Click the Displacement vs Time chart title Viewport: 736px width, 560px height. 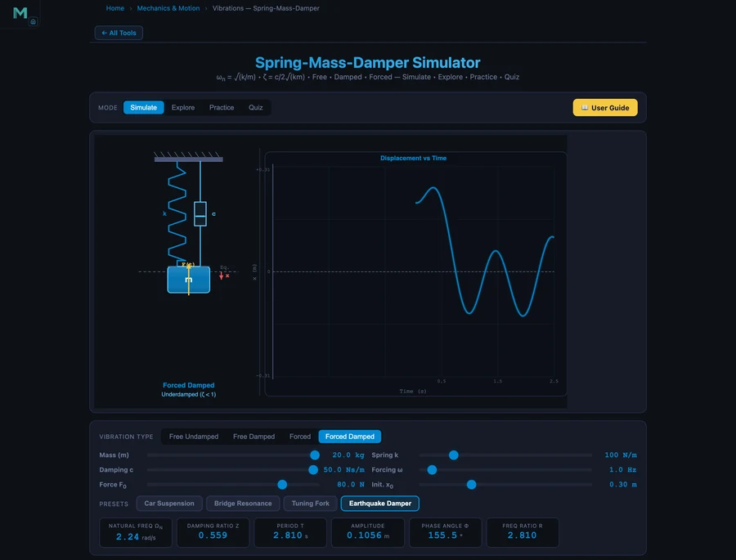pos(413,158)
